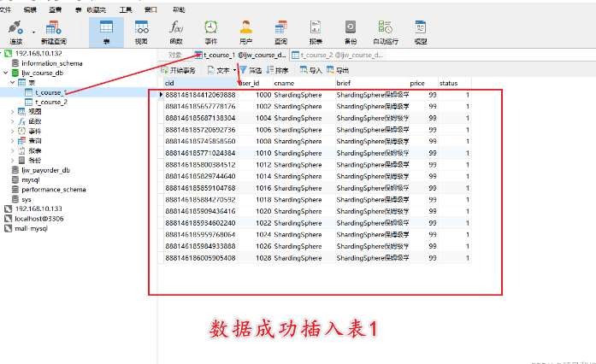The image size is (596, 364).
Task: Open the View toolbar icon
Action: tap(141, 32)
